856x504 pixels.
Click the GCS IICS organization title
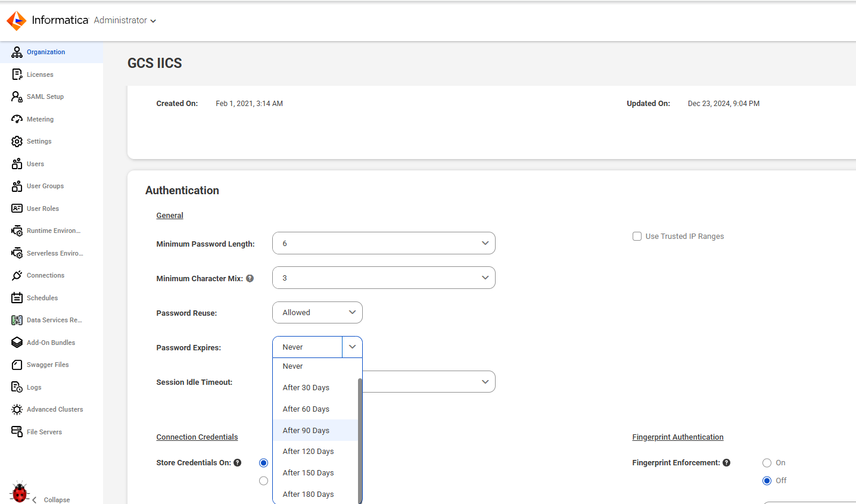[155, 63]
